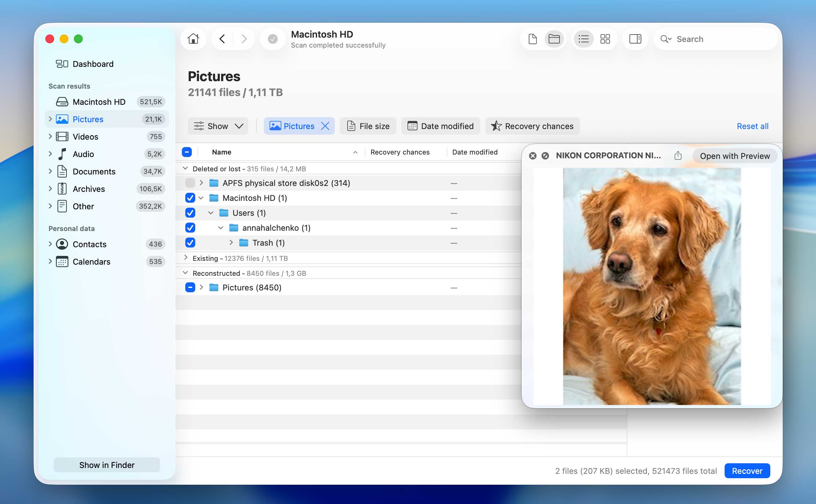Close the image preview popup

(532, 156)
